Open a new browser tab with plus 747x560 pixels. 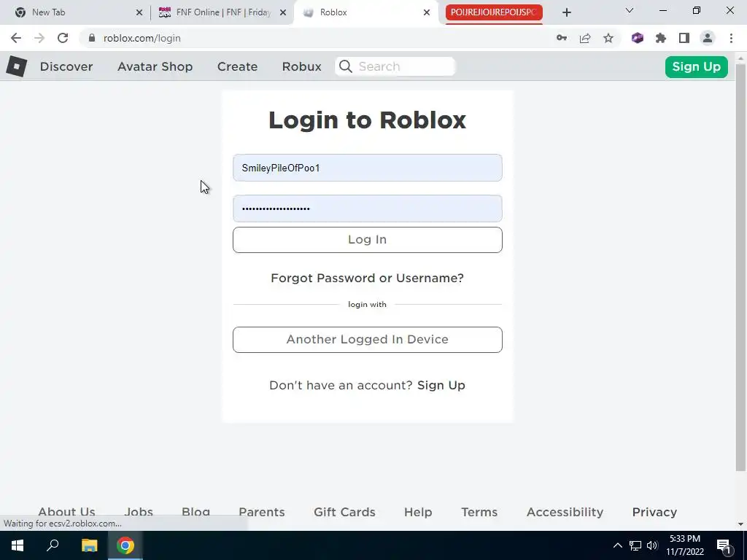pos(566,12)
